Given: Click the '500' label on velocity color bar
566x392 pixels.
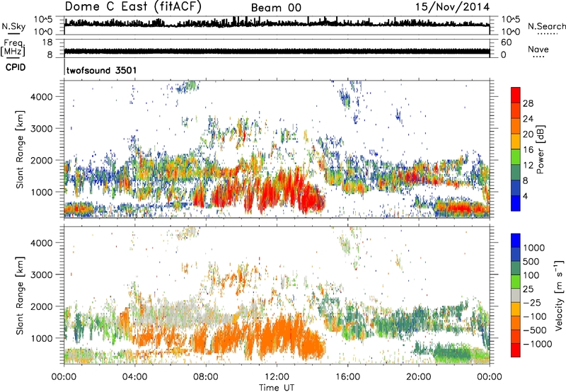Looking at the screenshot, I should (531, 262).
